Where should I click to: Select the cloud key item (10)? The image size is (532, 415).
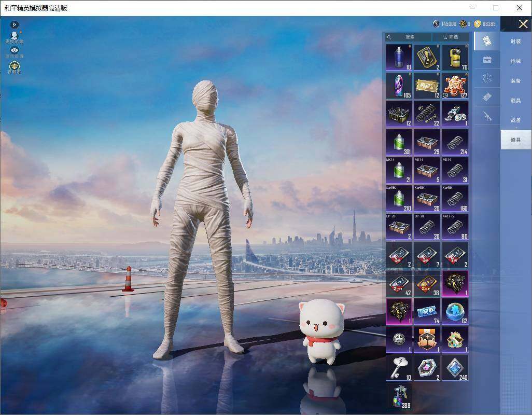[x=399, y=368]
